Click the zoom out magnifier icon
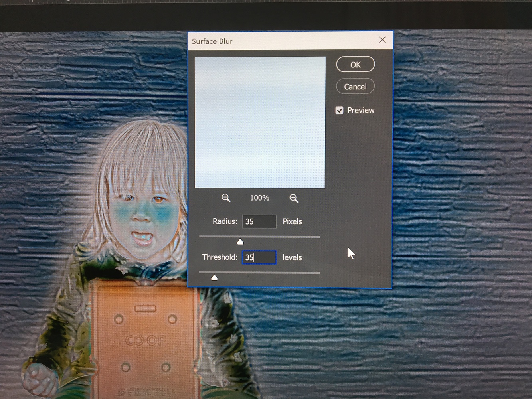The width and height of the screenshot is (532, 399). 226,198
